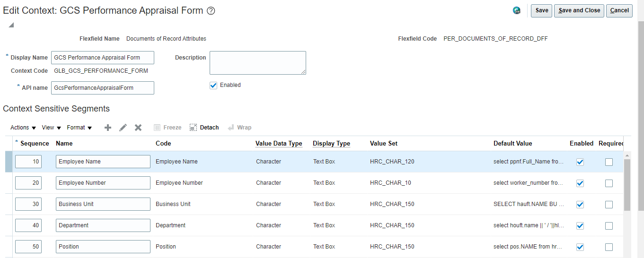Cancel editing the context

(x=619, y=10)
